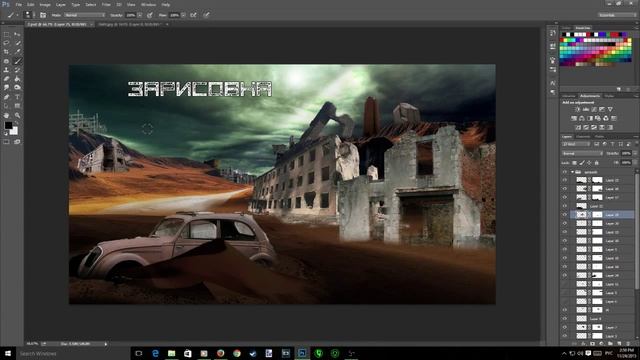Open the brush Mode dropdown
The width and height of the screenshot is (640, 360).
[x=84, y=15]
